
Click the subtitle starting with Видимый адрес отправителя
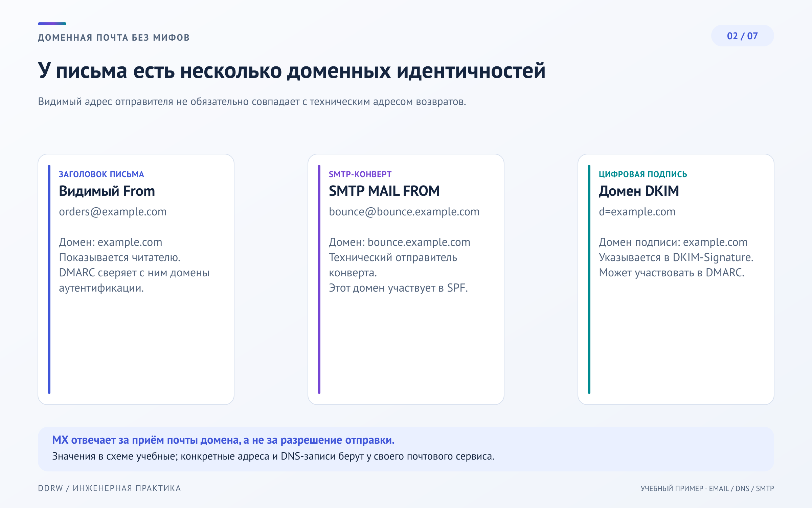point(252,101)
